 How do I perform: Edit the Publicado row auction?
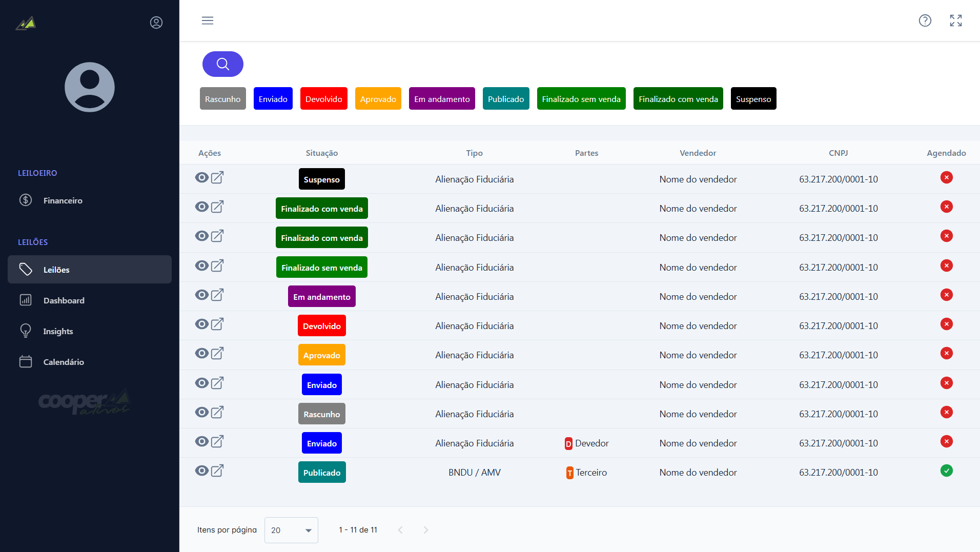coord(217,471)
